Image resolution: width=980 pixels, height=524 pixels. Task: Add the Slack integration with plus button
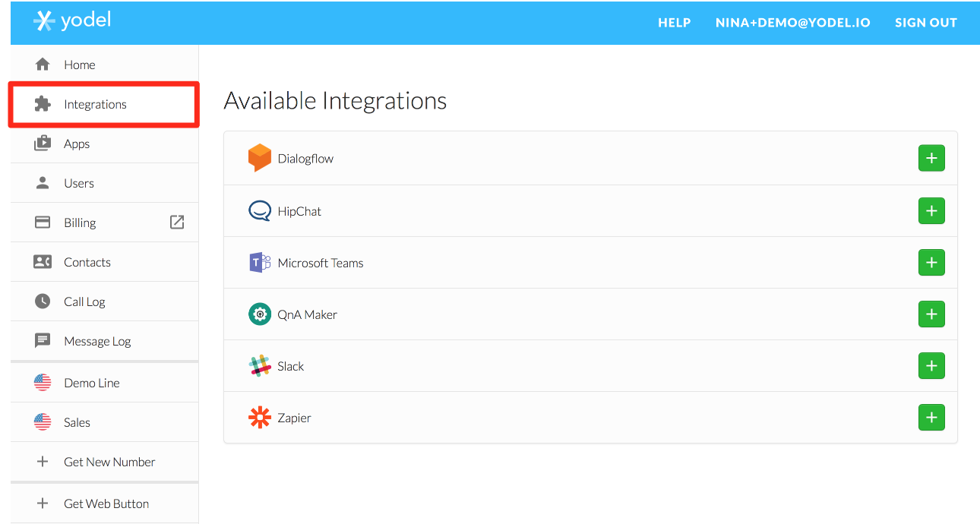click(931, 365)
